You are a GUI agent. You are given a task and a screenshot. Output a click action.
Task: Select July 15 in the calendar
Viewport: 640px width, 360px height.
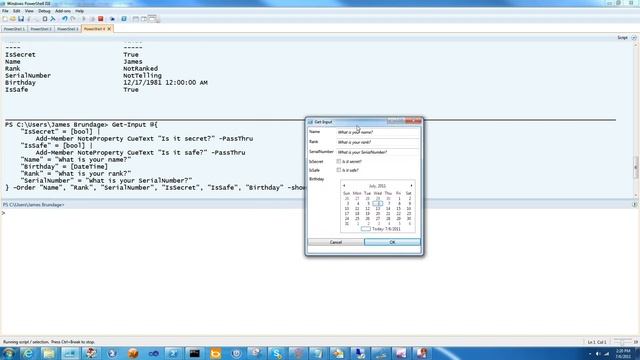pos(398,209)
